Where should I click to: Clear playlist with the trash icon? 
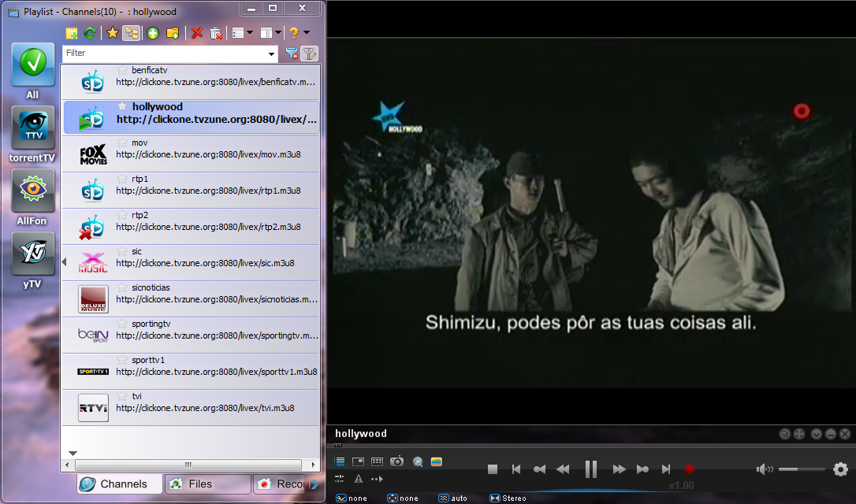coord(216,33)
